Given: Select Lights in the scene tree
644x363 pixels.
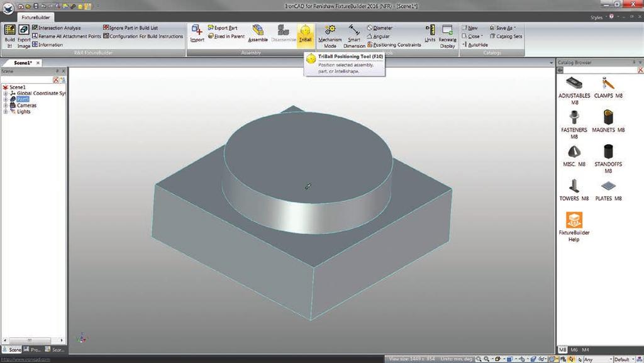Looking at the screenshot, I should click(23, 112).
